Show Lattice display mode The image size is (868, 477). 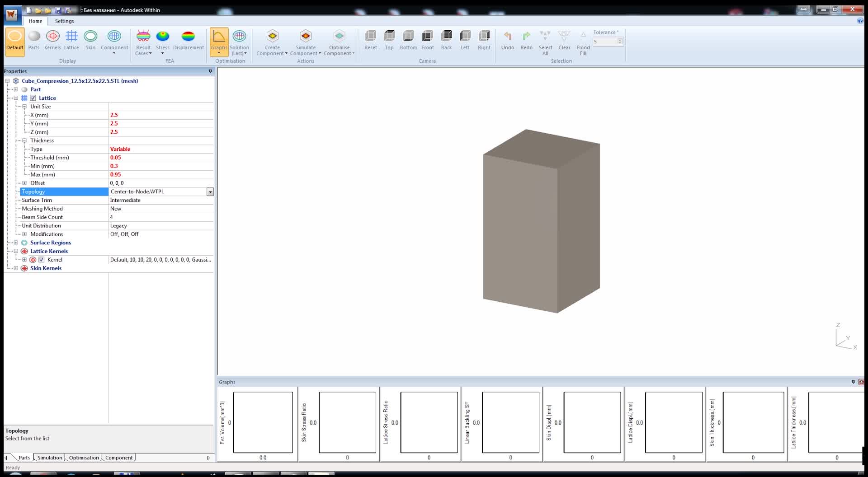coord(71,41)
